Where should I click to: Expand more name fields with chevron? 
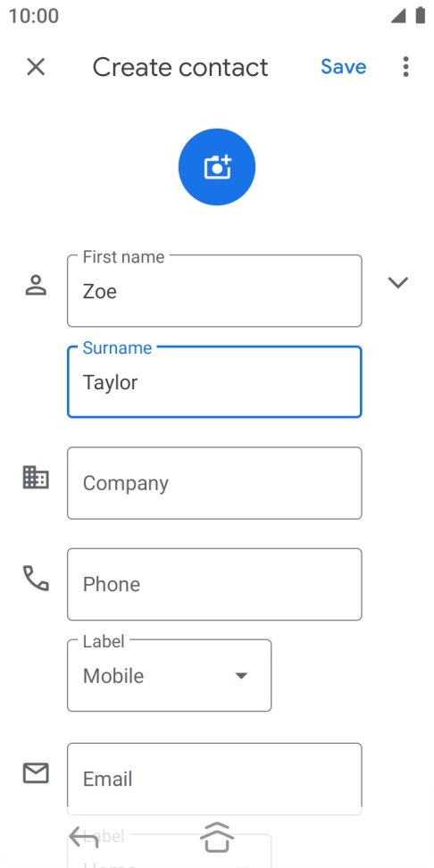(398, 283)
